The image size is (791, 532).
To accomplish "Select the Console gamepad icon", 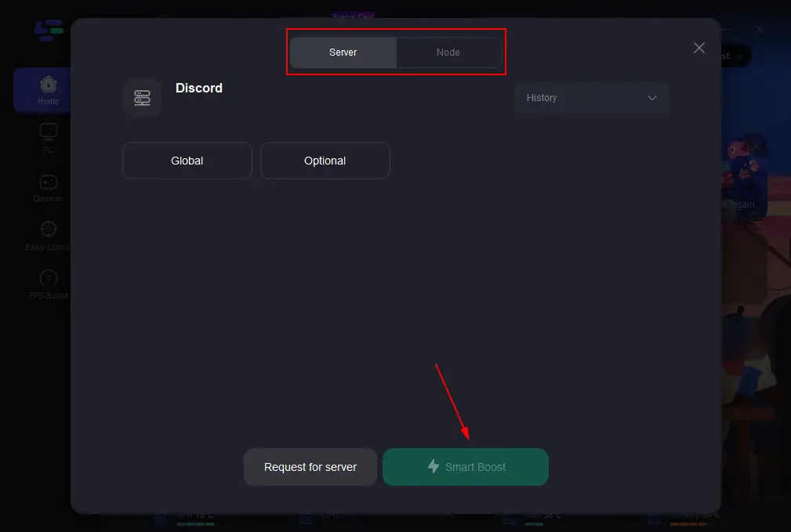I will (x=48, y=182).
